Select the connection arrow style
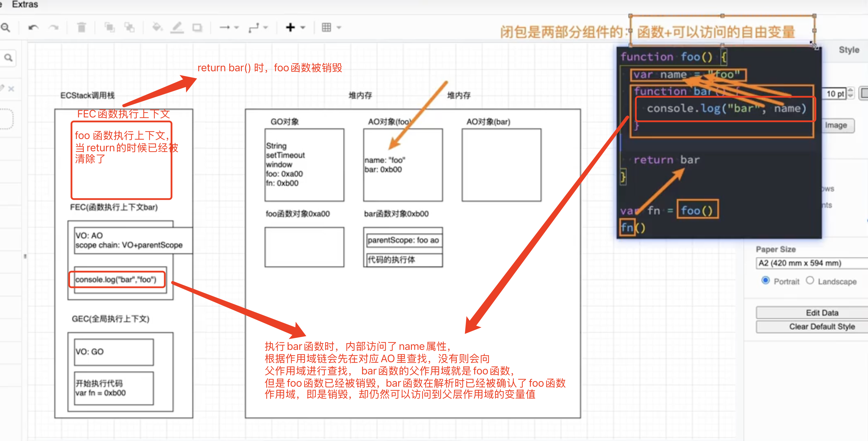This screenshot has width=868, height=441. click(x=225, y=27)
